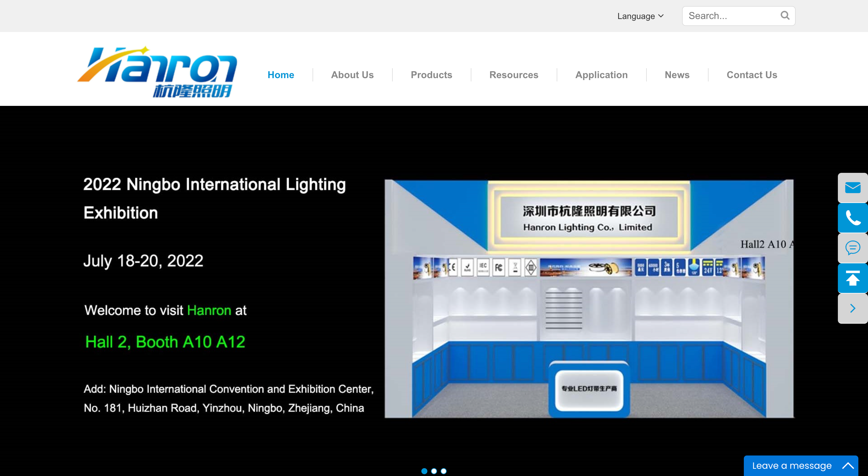Open the Resources menu
This screenshot has width=868, height=476.
514,75
